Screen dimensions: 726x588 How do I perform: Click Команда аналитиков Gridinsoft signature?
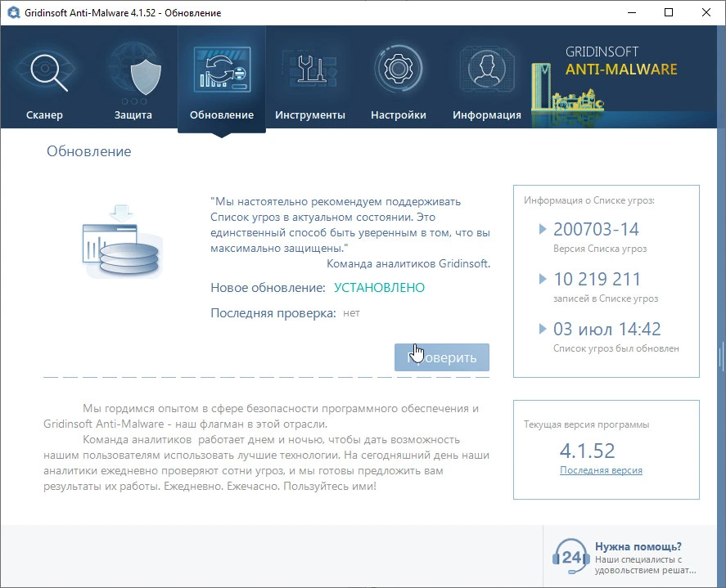(x=408, y=263)
